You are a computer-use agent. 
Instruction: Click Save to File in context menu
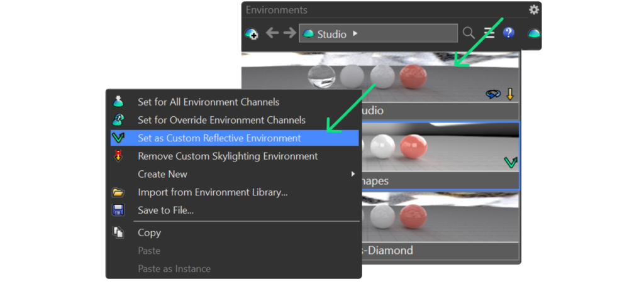165,210
